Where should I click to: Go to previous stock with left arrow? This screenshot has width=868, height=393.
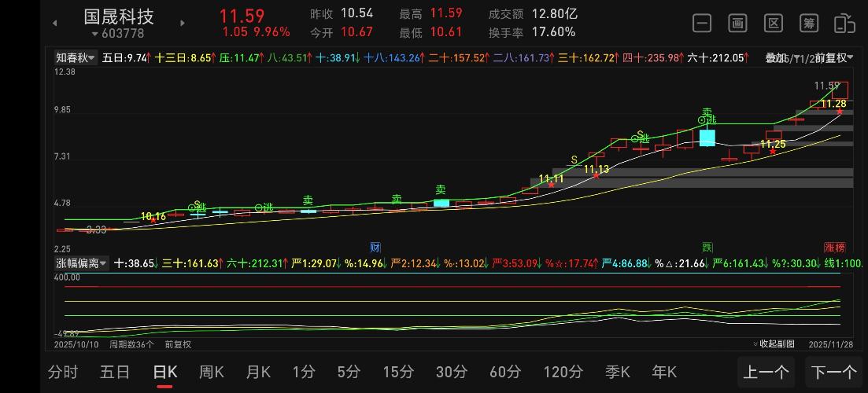click(x=55, y=24)
